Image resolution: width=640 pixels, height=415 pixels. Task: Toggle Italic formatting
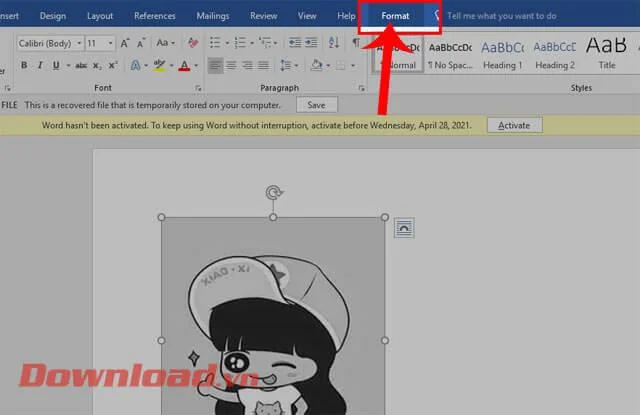coord(40,65)
